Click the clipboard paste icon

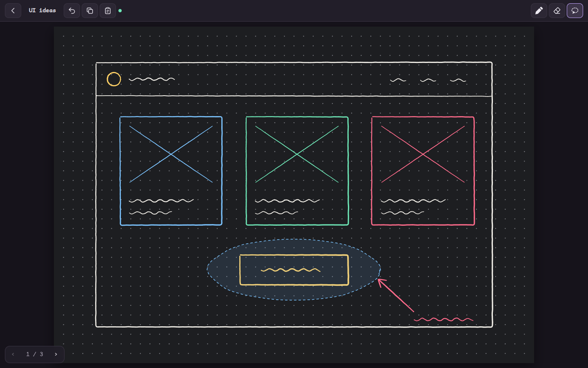coord(108,11)
